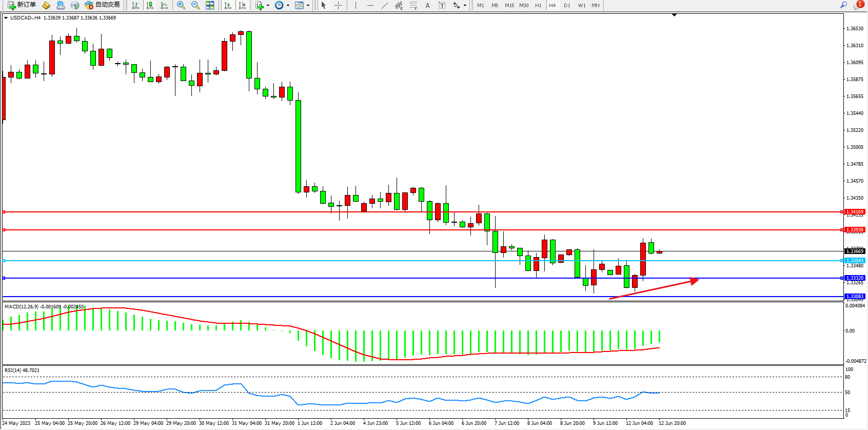
Task: Toggle chart auto scroll
Action: tap(228, 5)
